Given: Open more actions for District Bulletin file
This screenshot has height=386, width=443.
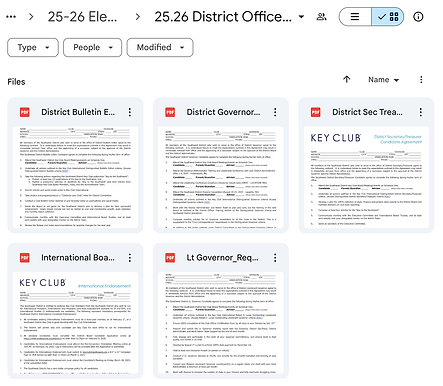Looking at the screenshot, I should (130, 112).
